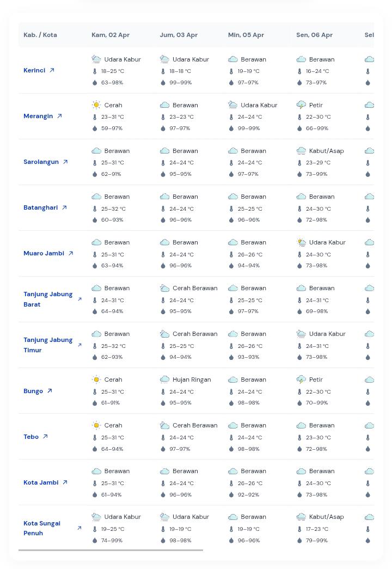Click the arrow icon next to Kota Jambi
This screenshot has width=392, height=569.
pyautogui.click(x=65, y=482)
